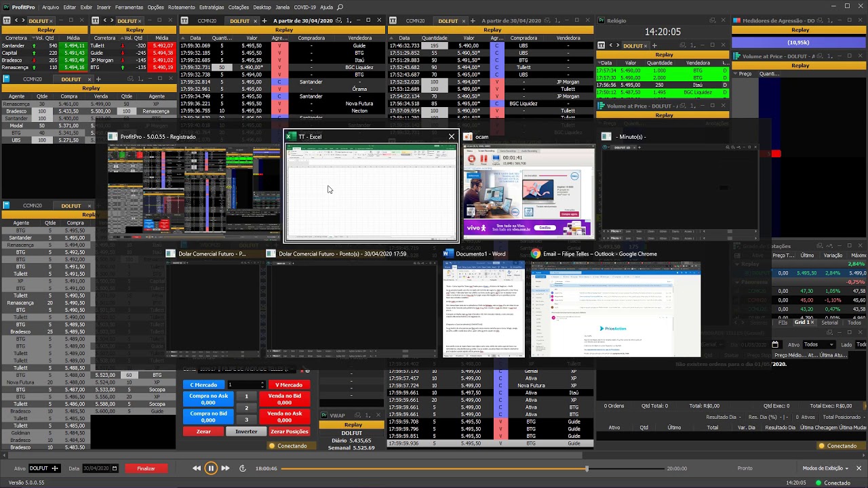Click the Zerar button

(203, 432)
